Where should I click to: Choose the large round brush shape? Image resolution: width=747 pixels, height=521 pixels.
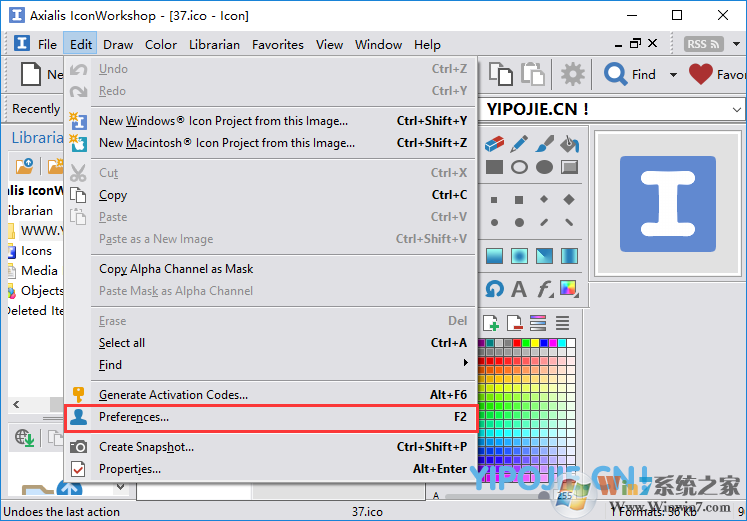(519, 222)
